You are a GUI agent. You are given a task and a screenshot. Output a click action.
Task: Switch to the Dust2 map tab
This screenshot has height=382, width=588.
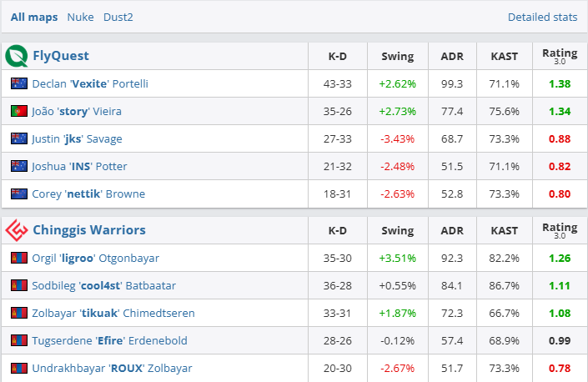tap(118, 17)
